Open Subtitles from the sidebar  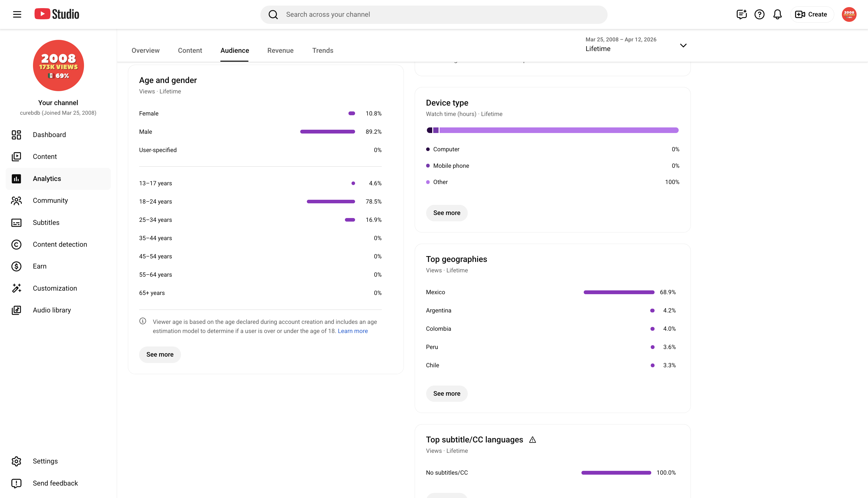(x=58, y=223)
